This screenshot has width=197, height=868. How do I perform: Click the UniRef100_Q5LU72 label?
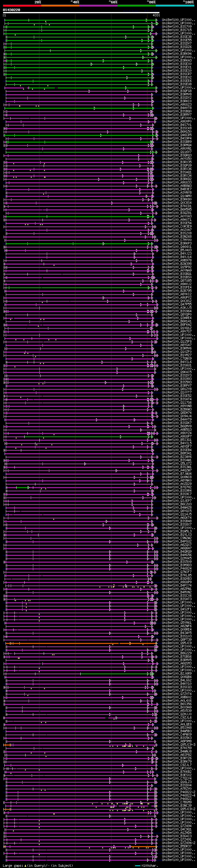[x=177, y=463]
